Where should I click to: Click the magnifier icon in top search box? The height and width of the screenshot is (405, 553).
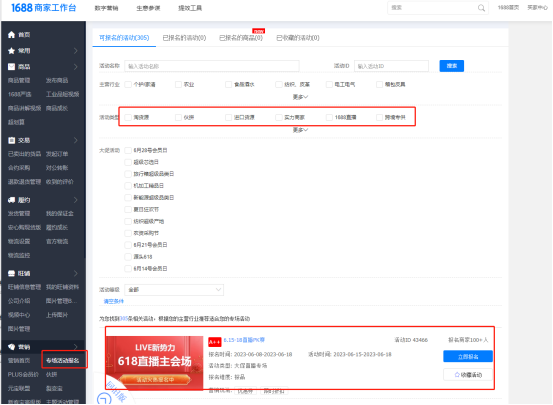click(481, 8)
